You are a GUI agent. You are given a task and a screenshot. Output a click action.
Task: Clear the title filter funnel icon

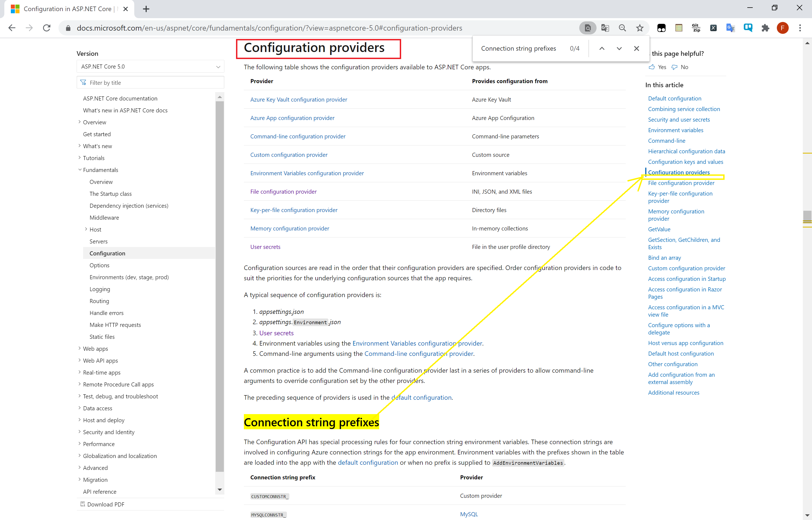tap(83, 82)
